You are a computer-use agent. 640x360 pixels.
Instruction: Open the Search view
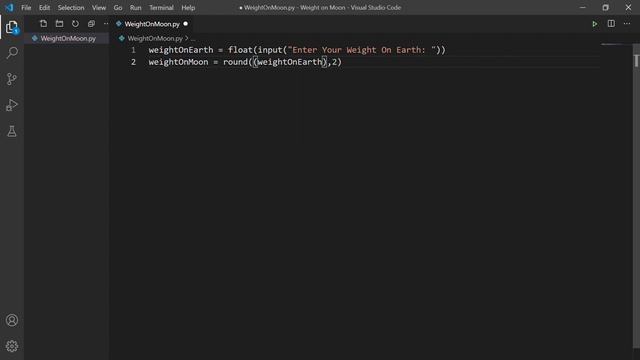click(12, 53)
